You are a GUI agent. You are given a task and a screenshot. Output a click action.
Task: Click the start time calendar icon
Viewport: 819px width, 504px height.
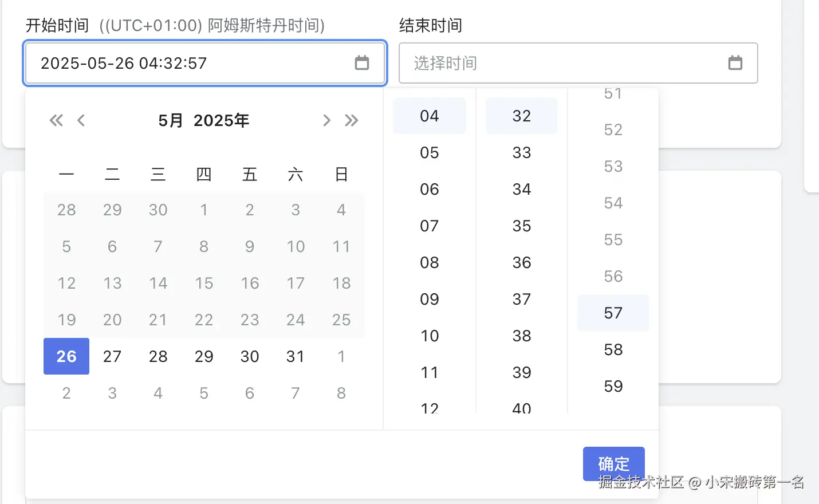click(x=362, y=63)
